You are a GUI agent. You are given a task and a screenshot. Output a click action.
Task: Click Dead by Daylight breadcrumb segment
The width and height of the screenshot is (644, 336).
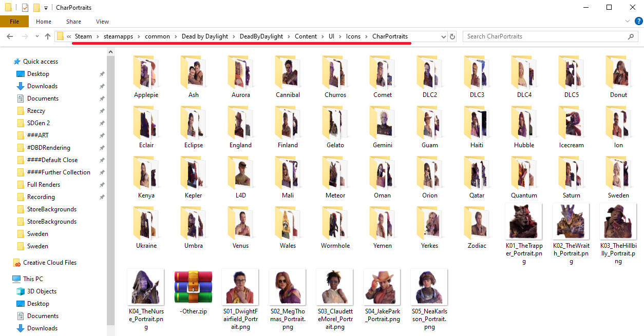[x=204, y=36]
